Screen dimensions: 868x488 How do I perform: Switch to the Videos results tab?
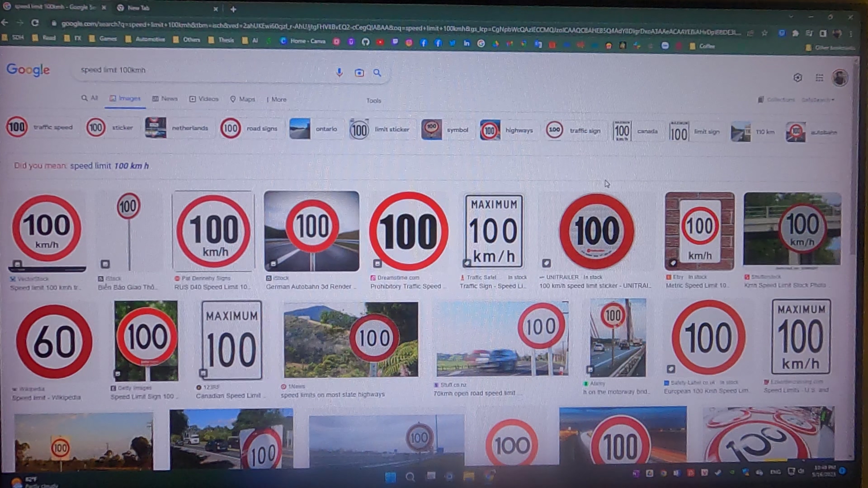(x=204, y=99)
